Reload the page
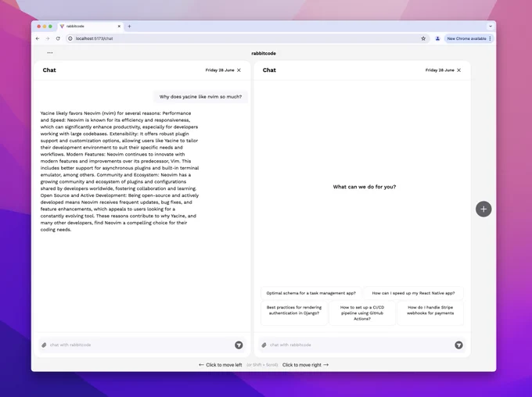532x397 pixels. [x=58, y=38]
